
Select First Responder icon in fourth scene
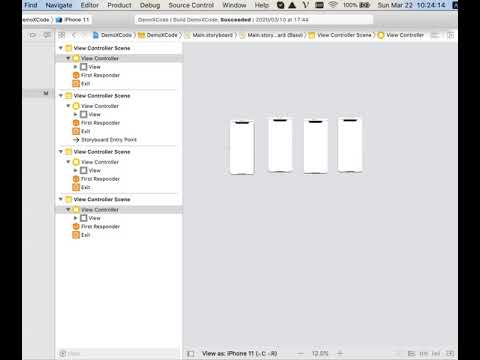tap(76, 227)
